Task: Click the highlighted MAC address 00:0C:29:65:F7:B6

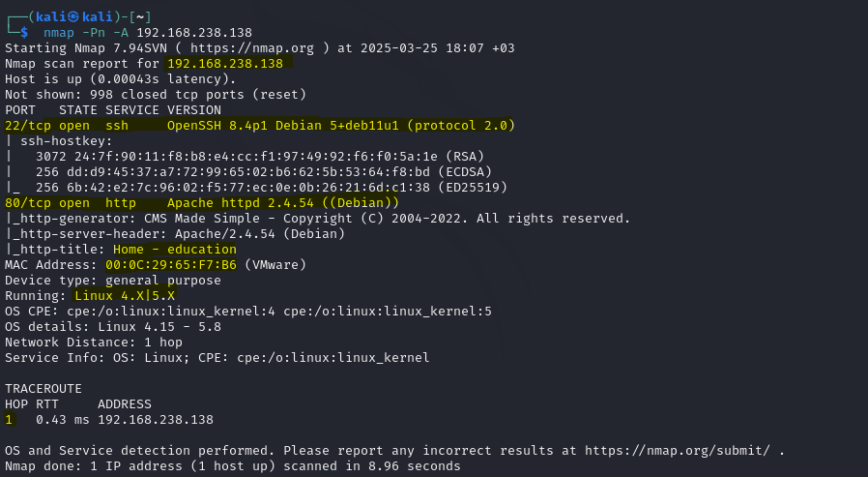Action: click(171, 265)
